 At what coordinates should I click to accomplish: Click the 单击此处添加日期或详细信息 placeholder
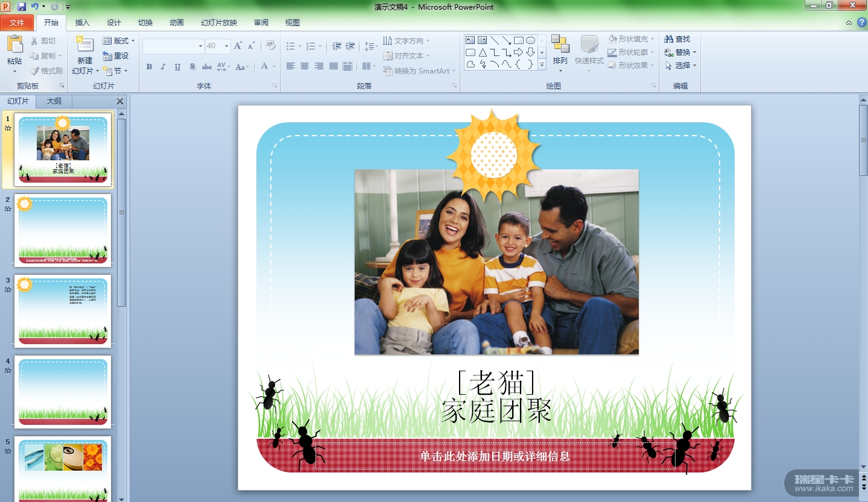(495, 456)
